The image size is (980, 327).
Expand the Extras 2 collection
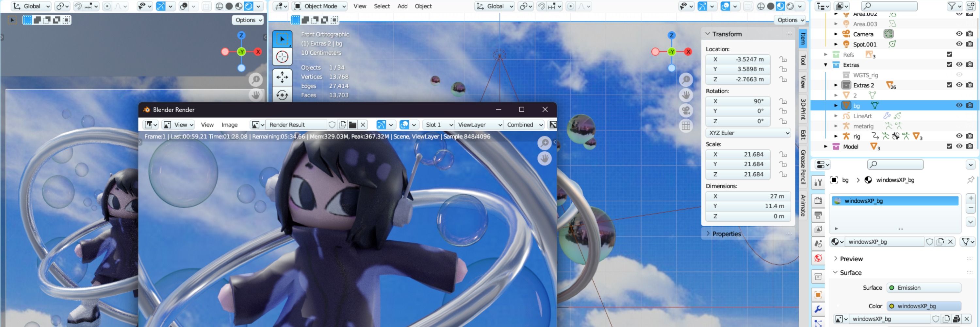tap(836, 85)
